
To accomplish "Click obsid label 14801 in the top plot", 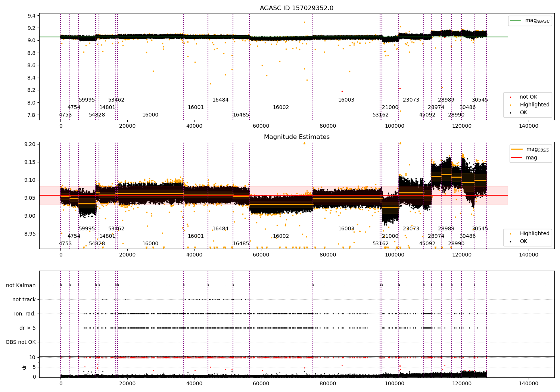I will (x=108, y=108).
